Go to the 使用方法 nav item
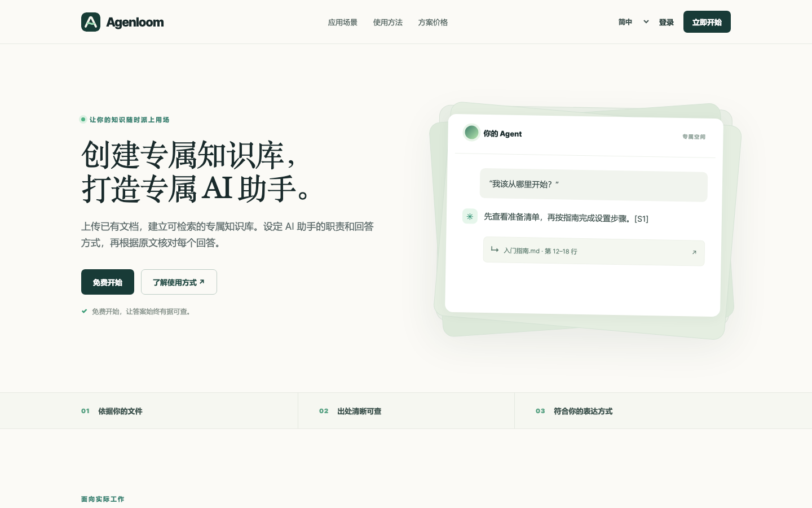Screen dimensions: 812x508 click(x=388, y=22)
